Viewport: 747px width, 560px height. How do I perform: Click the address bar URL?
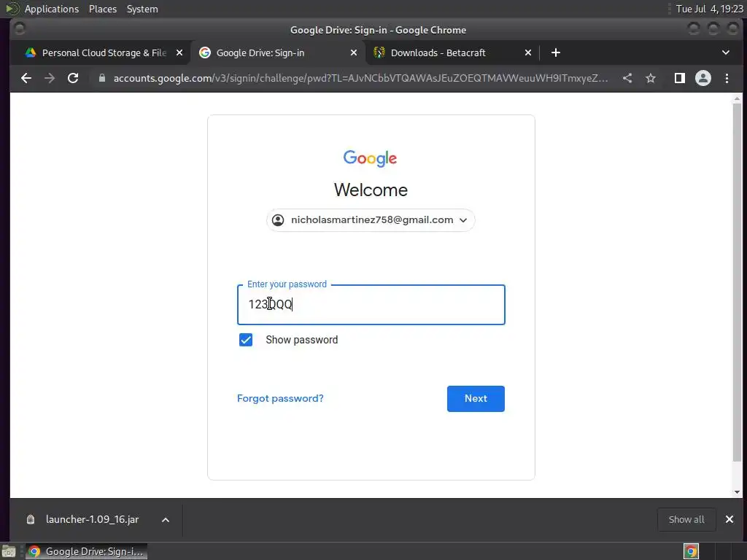pyautogui.click(x=360, y=78)
